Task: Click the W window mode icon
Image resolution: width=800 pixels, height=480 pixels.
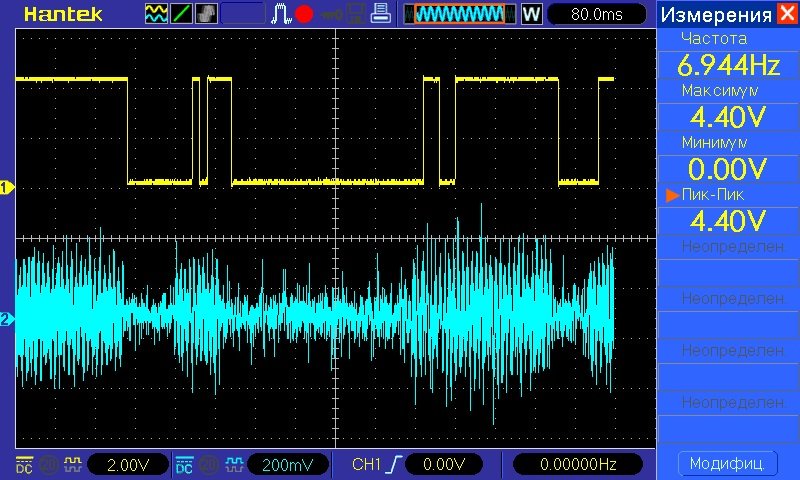Action: pyautogui.click(x=531, y=14)
